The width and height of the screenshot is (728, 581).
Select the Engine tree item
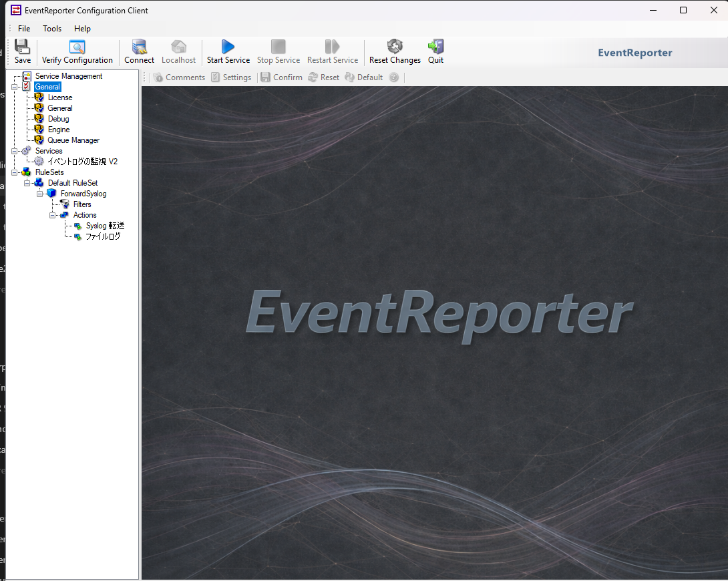(x=59, y=130)
